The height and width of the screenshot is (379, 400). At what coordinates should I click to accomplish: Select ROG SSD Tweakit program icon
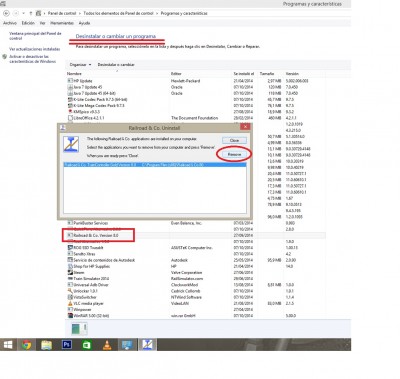70,248
